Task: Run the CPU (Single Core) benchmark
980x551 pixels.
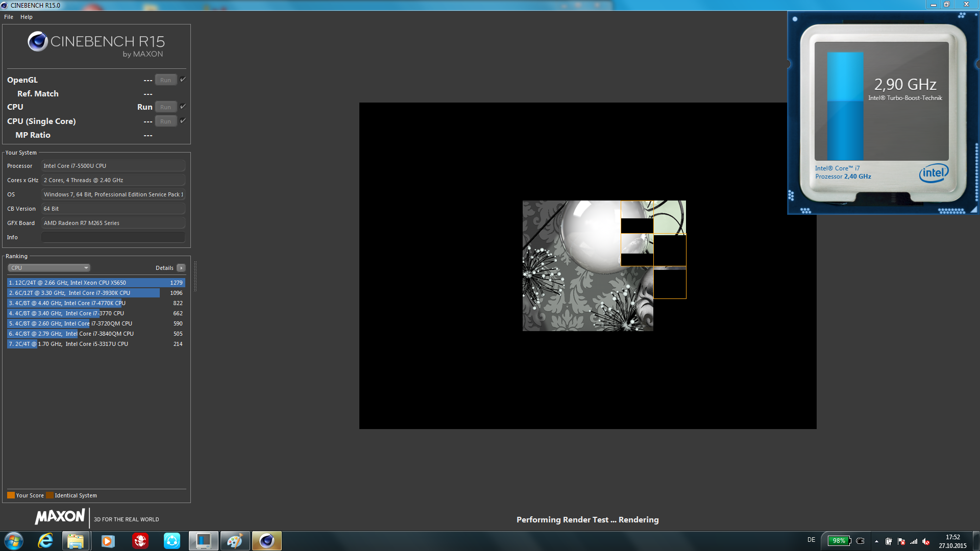Action: (x=166, y=121)
